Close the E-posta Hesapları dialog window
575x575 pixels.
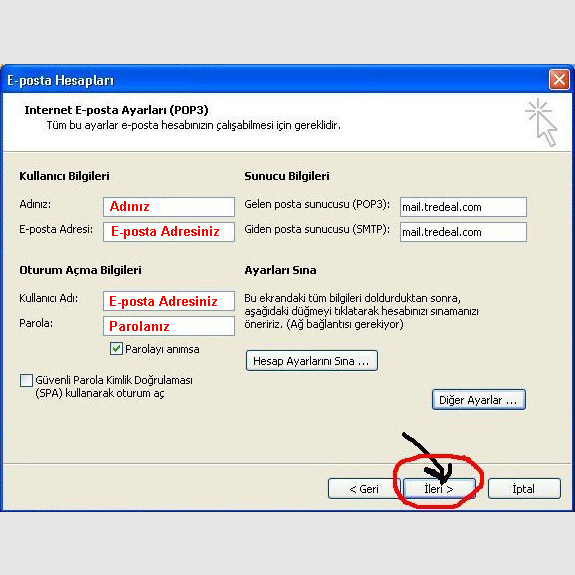coord(559,79)
